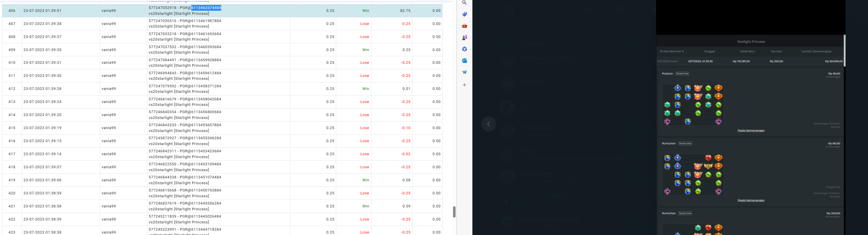Viewport: 868px width, 235px height.
Task: Open the Games chess-piece sidebar icon
Action: (x=464, y=37)
